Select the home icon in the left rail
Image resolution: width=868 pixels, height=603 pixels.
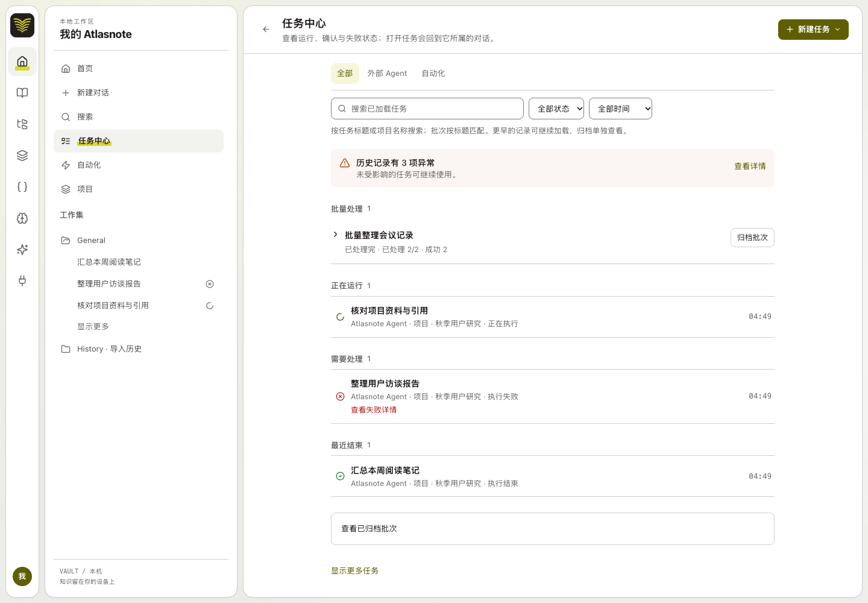point(22,62)
